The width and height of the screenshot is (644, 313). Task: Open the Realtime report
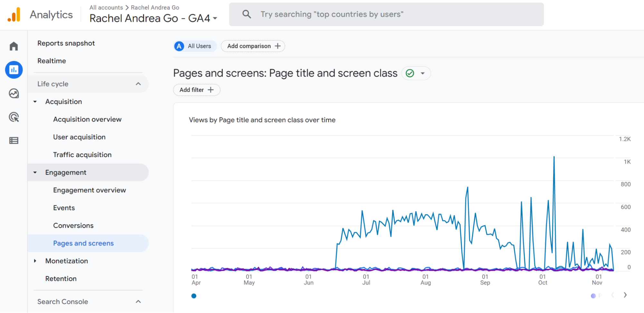pos(52,61)
